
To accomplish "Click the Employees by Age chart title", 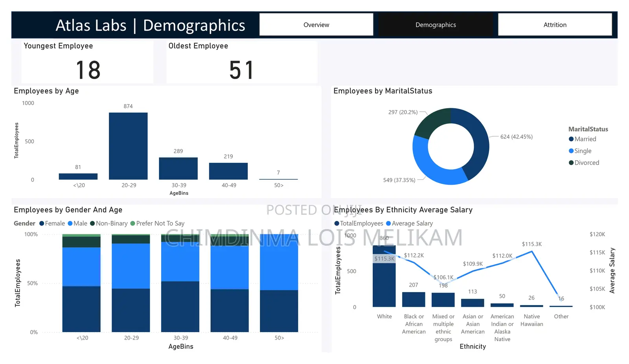I will 46,91.
